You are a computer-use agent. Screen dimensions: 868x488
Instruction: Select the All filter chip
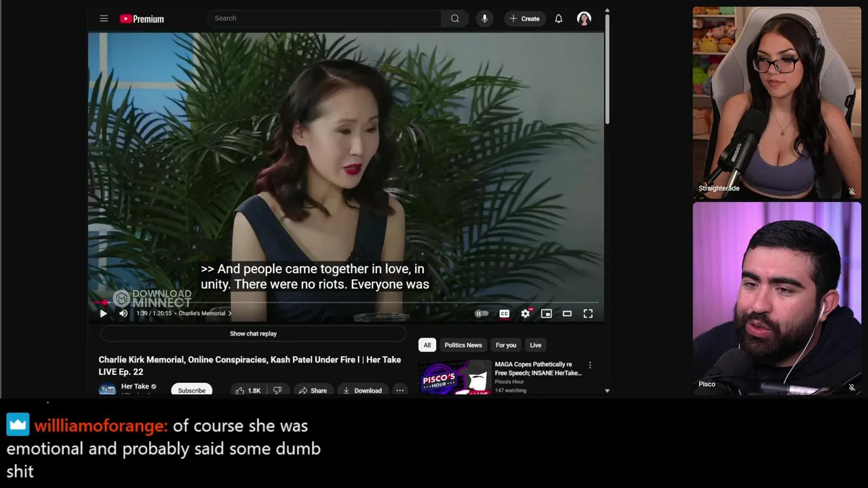click(427, 345)
